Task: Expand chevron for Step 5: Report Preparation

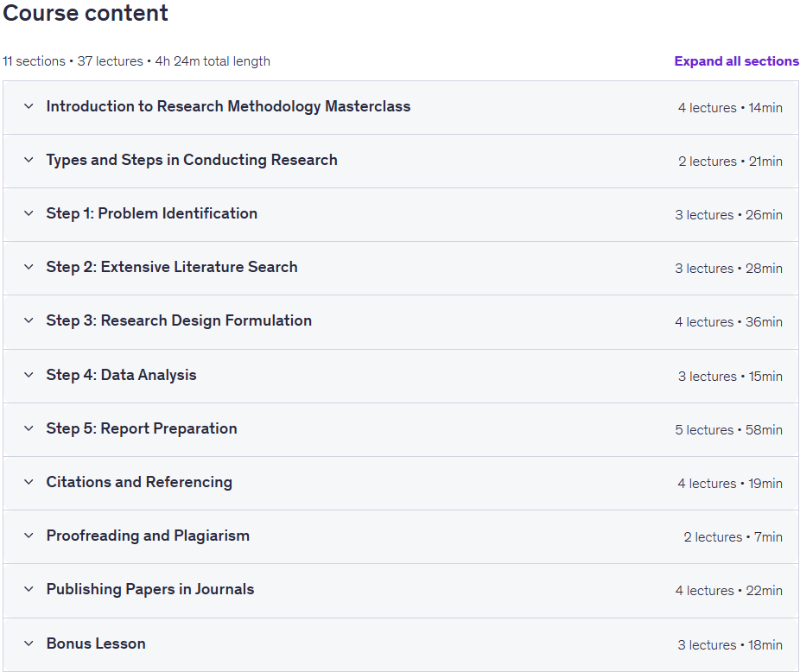Action: [x=29, y=428]
